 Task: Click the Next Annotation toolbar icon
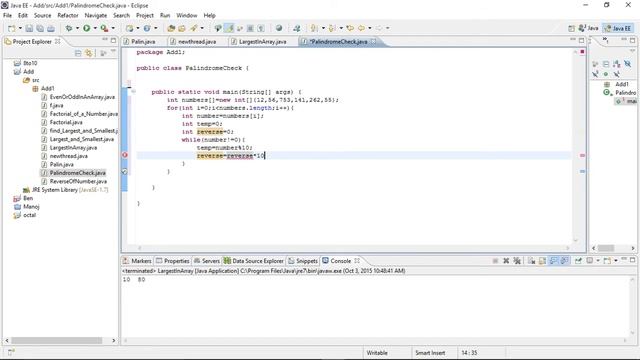(x=314, y=28)
